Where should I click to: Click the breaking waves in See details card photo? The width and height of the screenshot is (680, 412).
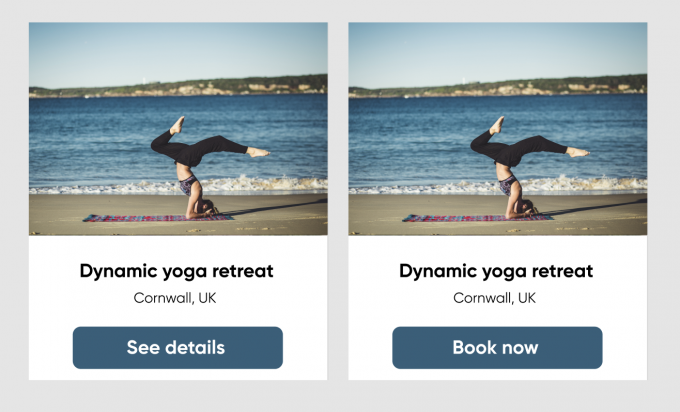point(178,186)
